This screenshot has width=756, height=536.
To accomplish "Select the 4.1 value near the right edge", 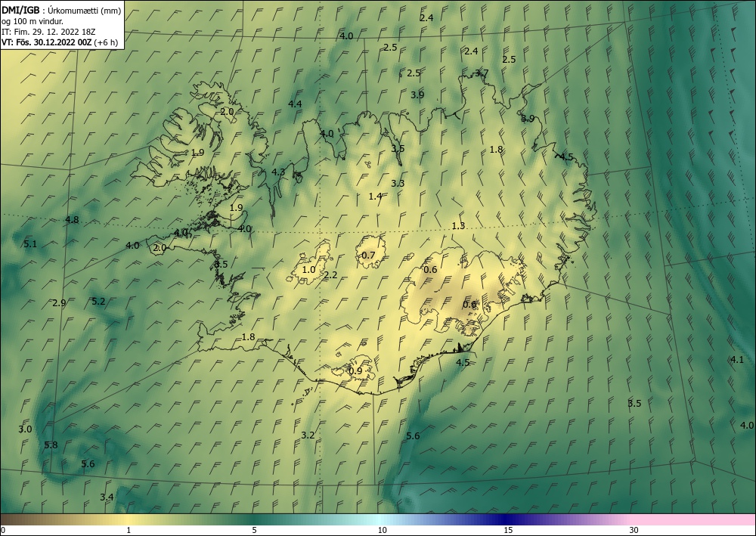I will point(737,359).
